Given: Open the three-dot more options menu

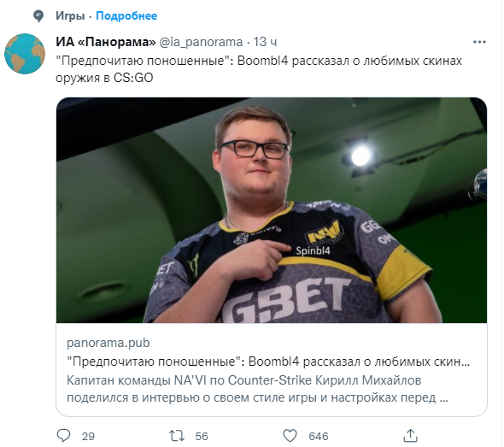Looking at the screenshot, I should point(479,42).
